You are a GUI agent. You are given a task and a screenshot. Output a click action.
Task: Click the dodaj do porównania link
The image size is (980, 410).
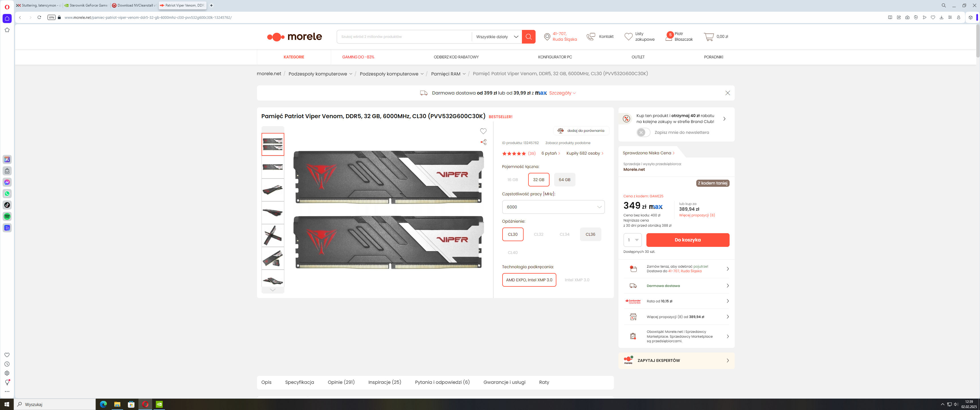point(582,131)
